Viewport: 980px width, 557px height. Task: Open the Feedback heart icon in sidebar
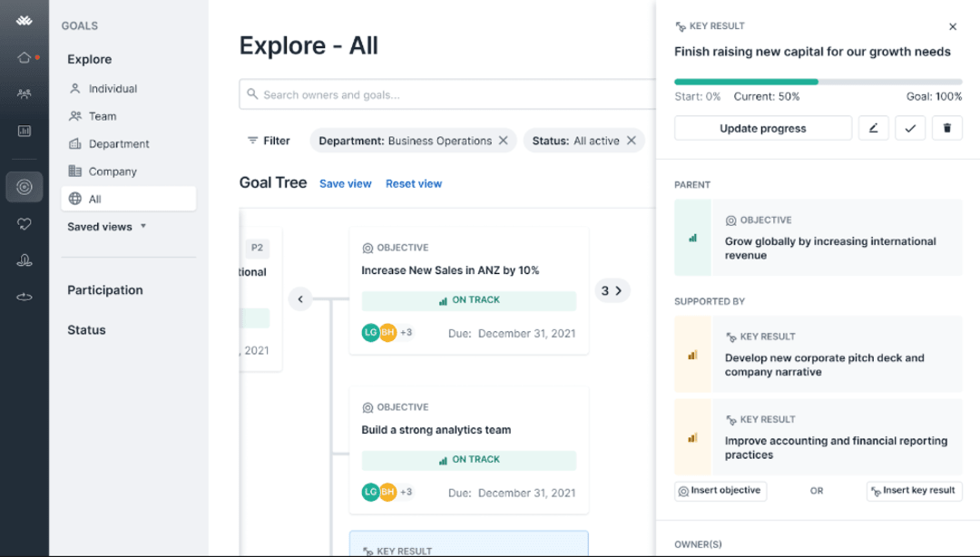pyautogui.click(x=24, y=224)
